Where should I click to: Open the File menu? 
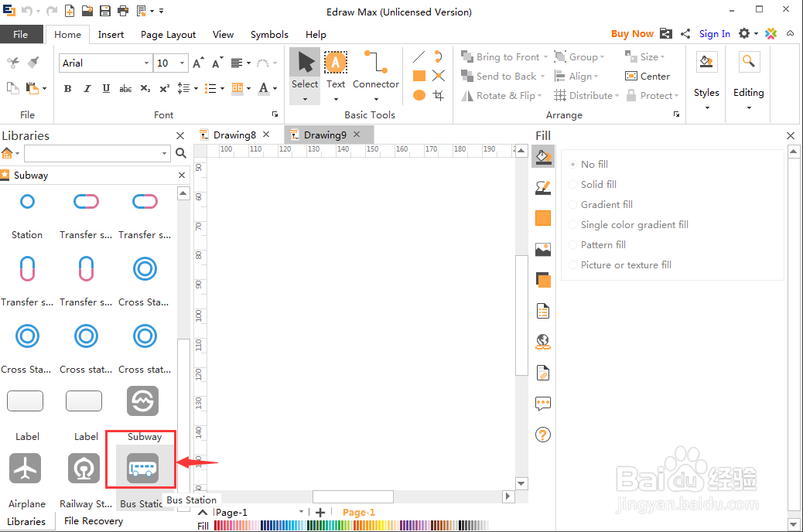click(20, 34)
